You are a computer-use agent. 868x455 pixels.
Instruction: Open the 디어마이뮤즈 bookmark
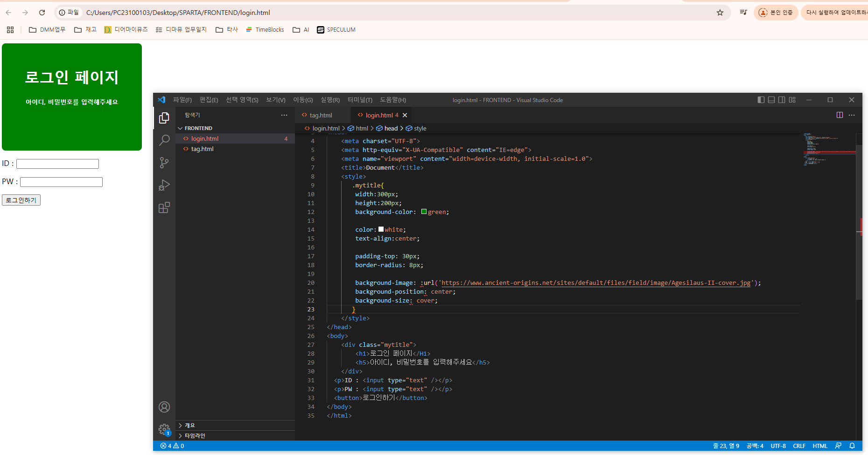(126, 30)
